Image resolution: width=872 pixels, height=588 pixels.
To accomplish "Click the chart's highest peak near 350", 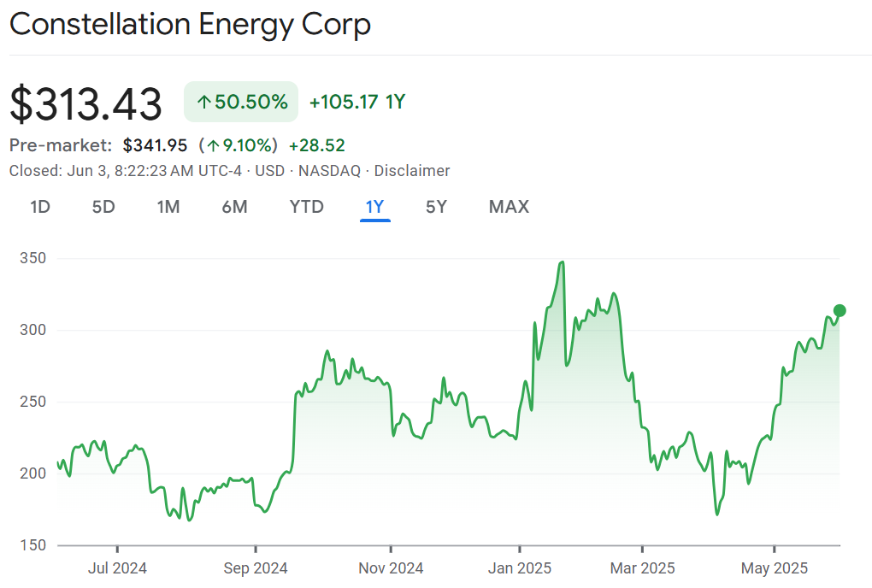I will (562, 262).
